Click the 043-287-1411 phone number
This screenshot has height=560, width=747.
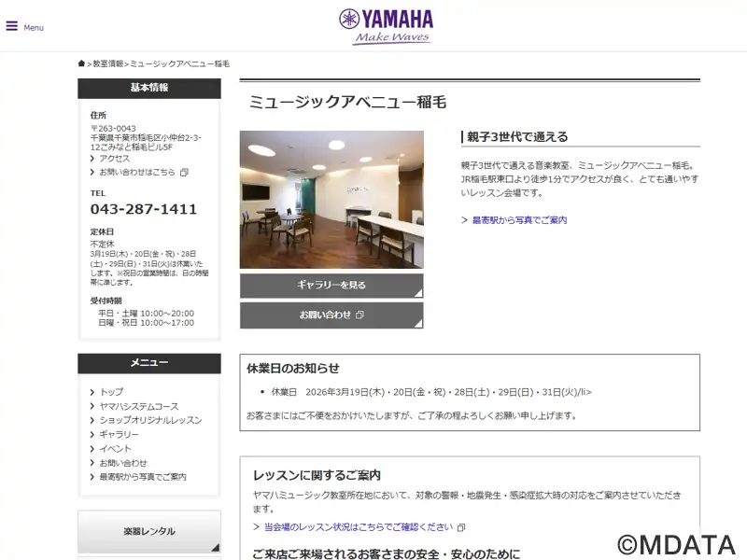tap(144, 209)
